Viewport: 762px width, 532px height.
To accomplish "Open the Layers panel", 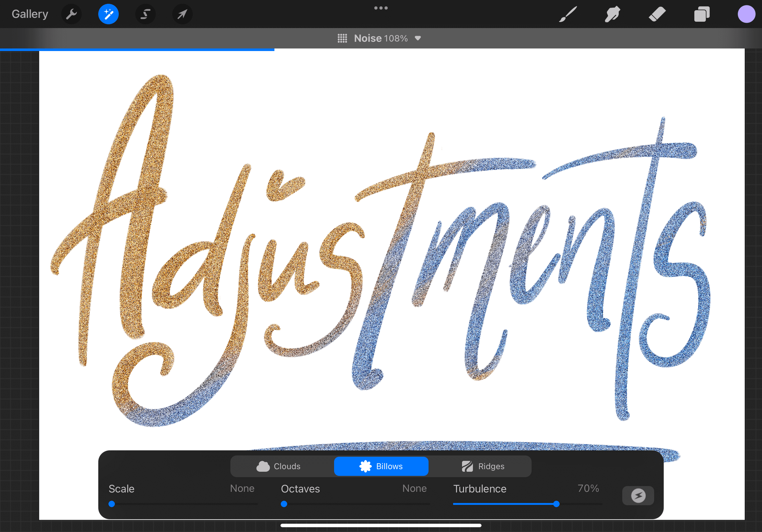I will (702, 14).
